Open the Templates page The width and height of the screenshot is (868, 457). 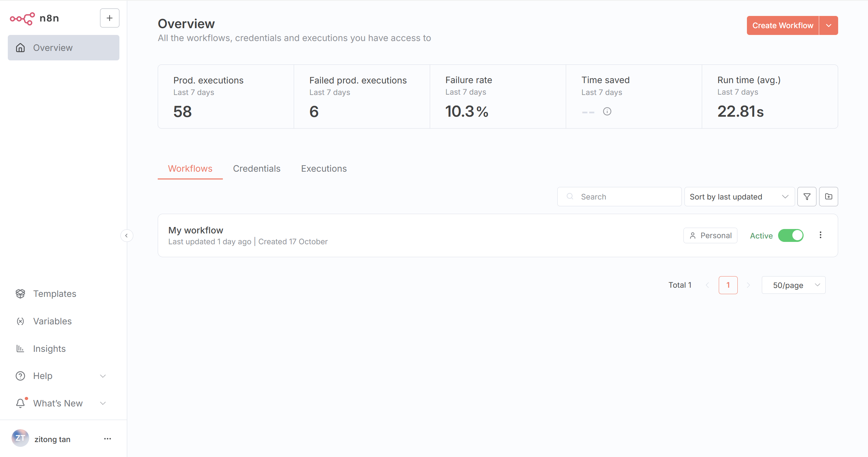54,294
